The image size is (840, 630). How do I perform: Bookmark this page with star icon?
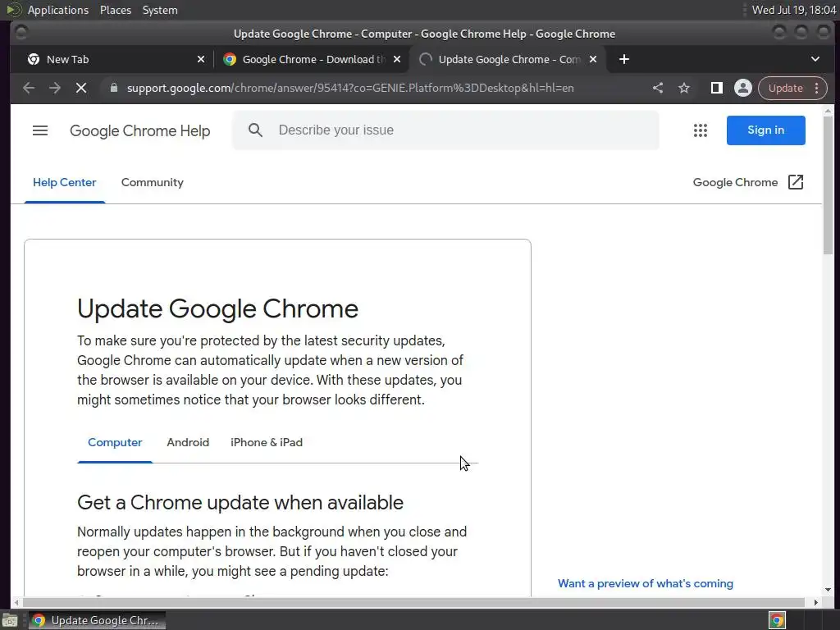pos(684,88)
